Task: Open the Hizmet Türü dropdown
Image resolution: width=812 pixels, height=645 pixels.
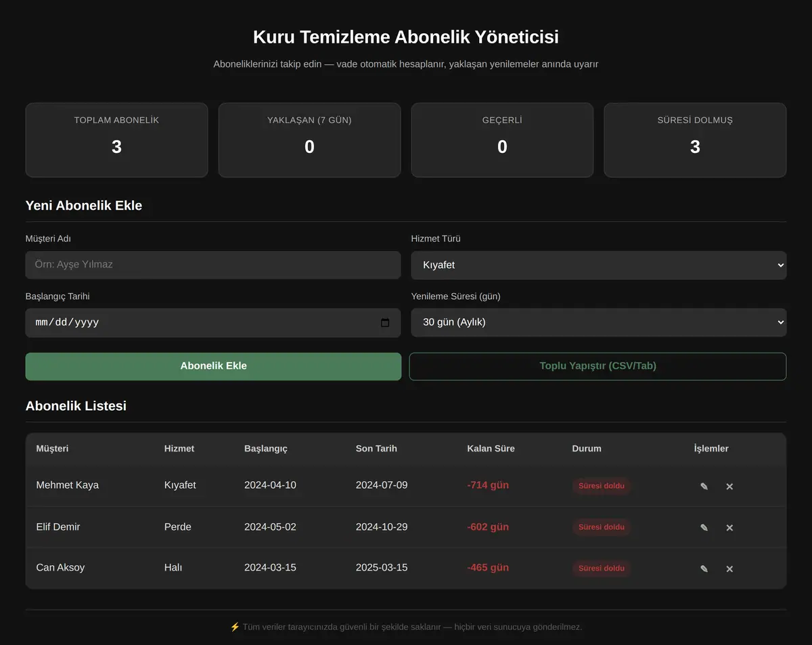Action: click(598, 265)
